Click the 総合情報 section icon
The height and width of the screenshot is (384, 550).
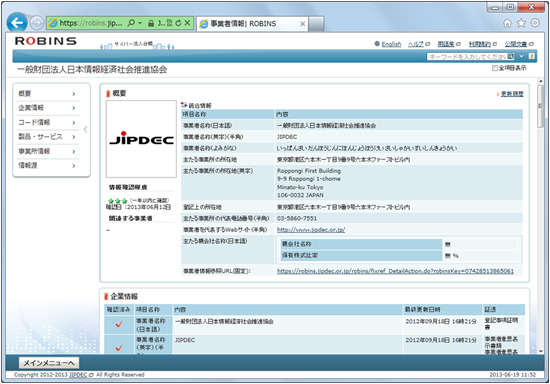click(184, 105)
